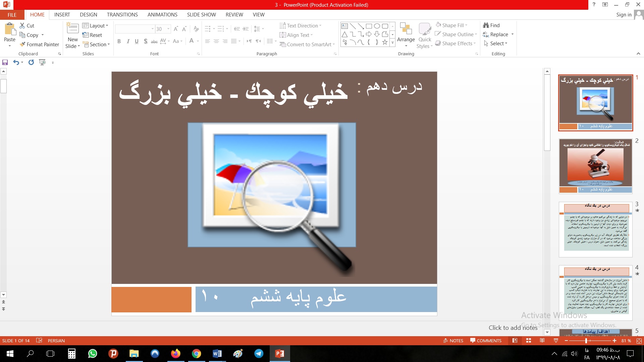Image resolution: width=644 pixels, height=362 pixels.
Task: Click the Undo arrow icon
Action: pos(15,62)
